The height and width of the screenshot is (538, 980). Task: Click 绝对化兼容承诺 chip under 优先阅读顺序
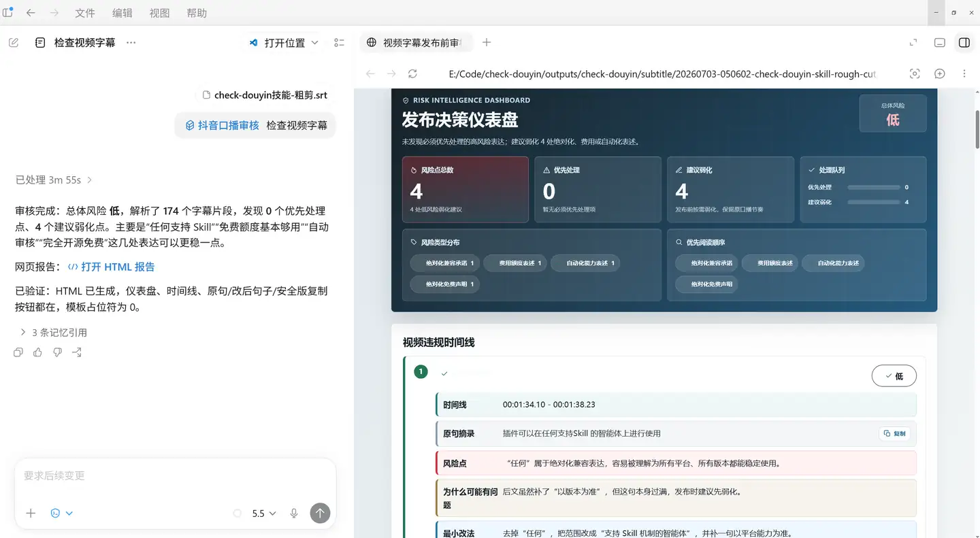706,263
